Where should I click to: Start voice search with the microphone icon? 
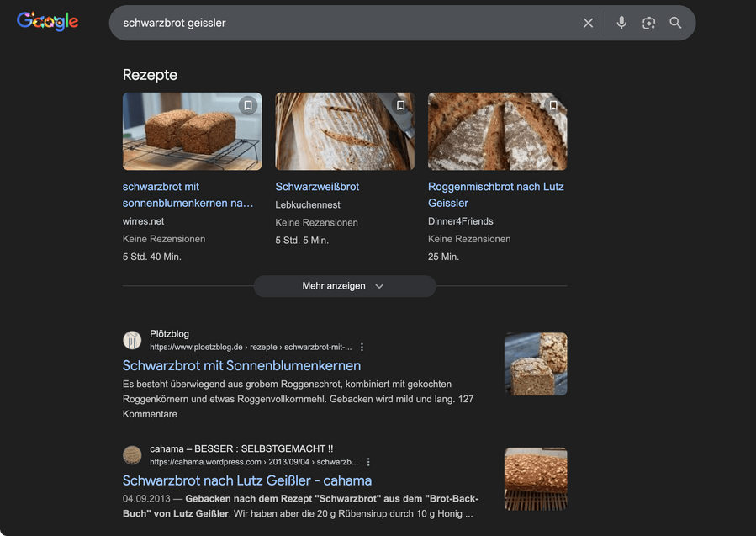click(621, 22)
